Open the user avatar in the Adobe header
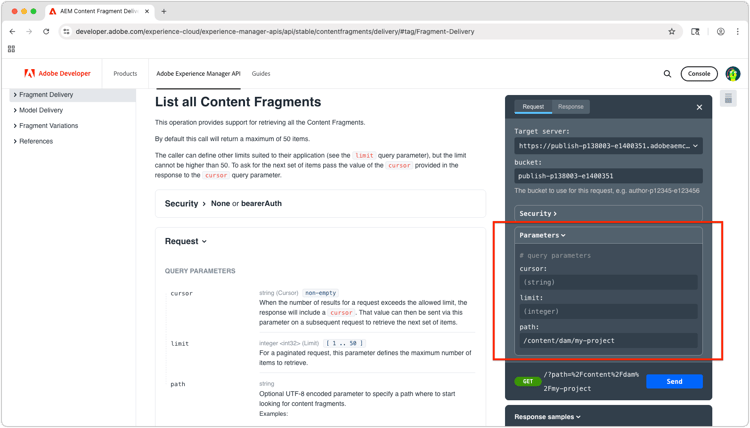 [733, 74]
